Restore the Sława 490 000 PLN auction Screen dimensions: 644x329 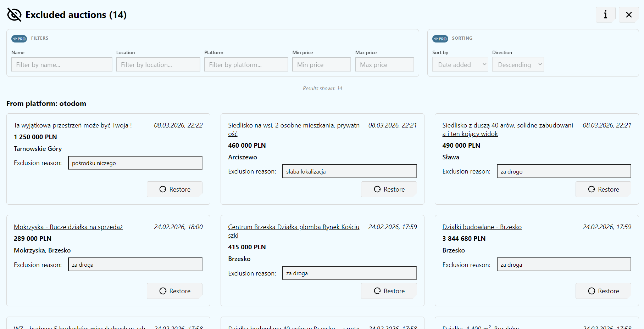click(x=603, y=189)
